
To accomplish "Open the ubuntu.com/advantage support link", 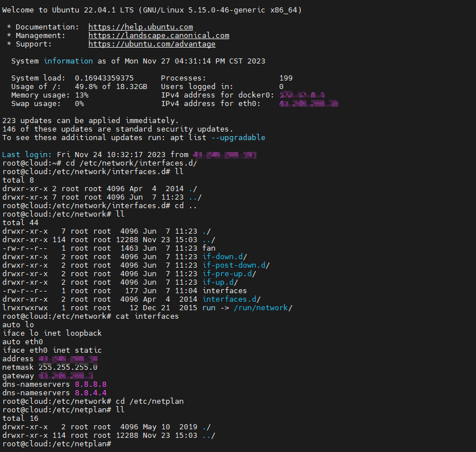I will (152, 44).
